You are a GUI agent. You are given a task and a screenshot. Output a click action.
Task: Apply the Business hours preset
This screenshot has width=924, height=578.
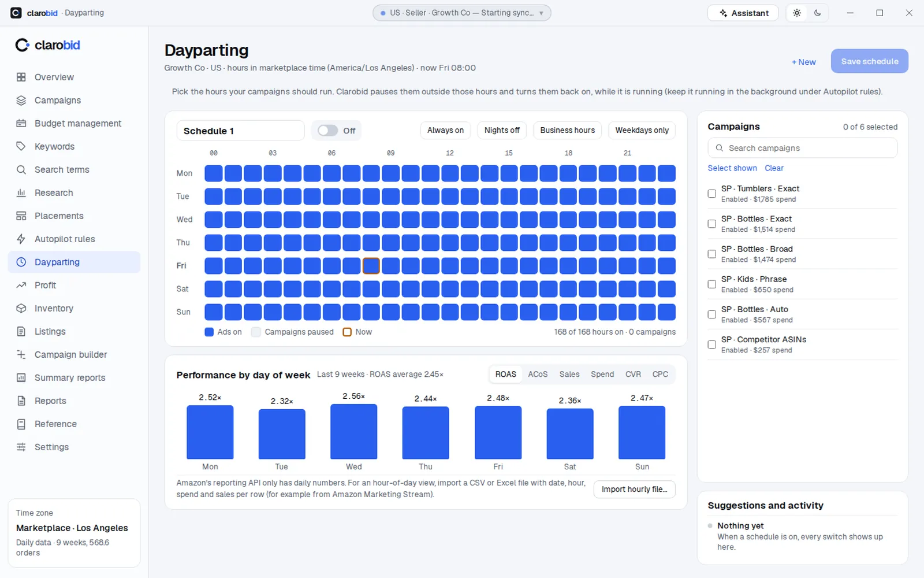click(x=568, y=130)
